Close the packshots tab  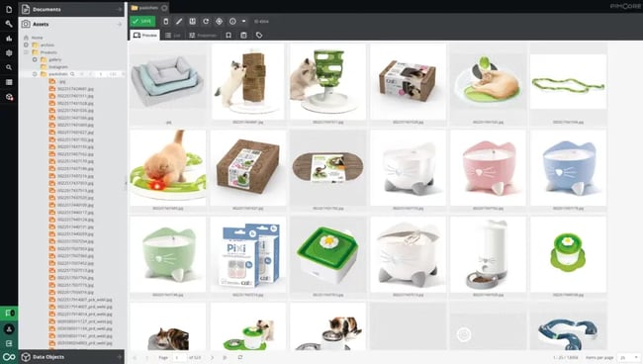pos(164,7)
